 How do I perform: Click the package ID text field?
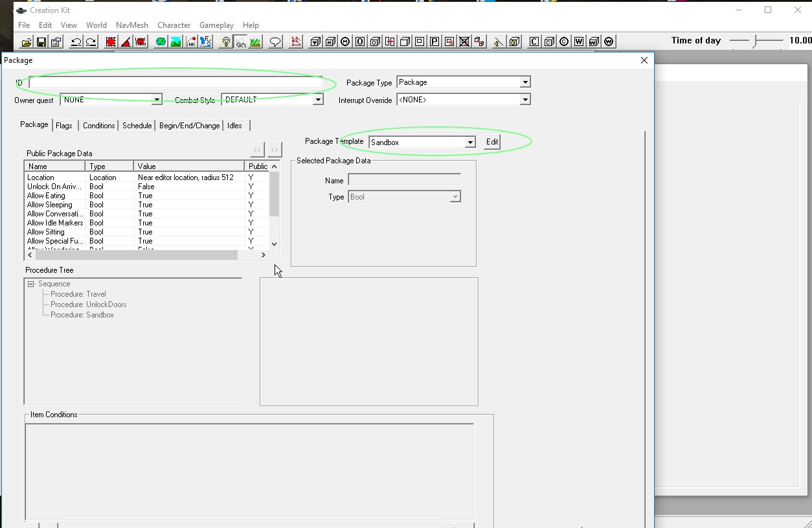click(175, 83)
